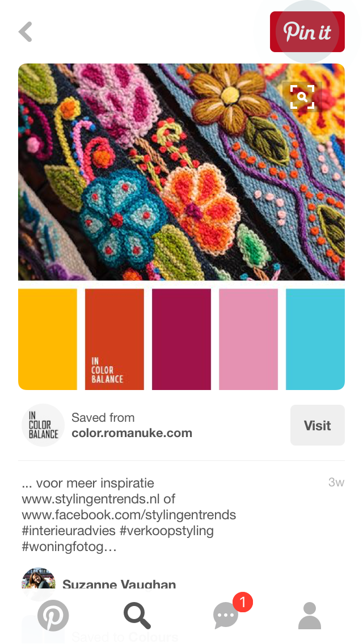Tap the yellow color swatch
The height and width of the screenshot is (644, 363).
click(x=48, y=339)
